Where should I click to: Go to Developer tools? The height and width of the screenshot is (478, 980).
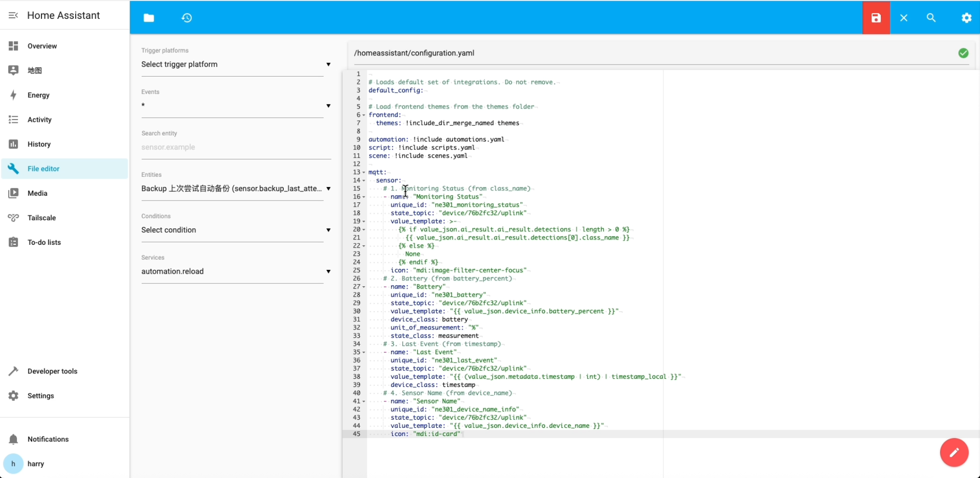52,371
